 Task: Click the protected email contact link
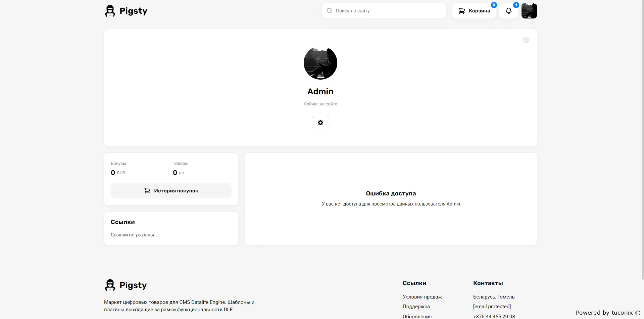click(x=492, y=307)
